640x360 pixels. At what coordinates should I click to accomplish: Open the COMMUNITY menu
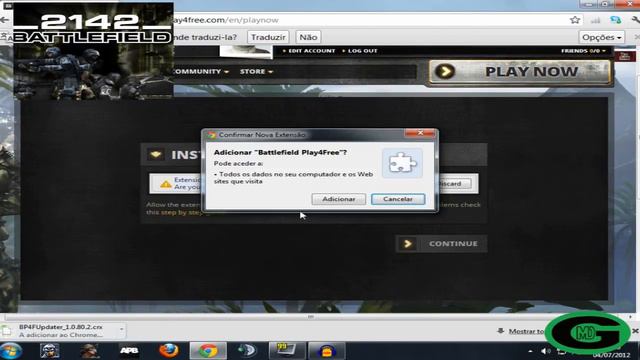tap(201, 72)
